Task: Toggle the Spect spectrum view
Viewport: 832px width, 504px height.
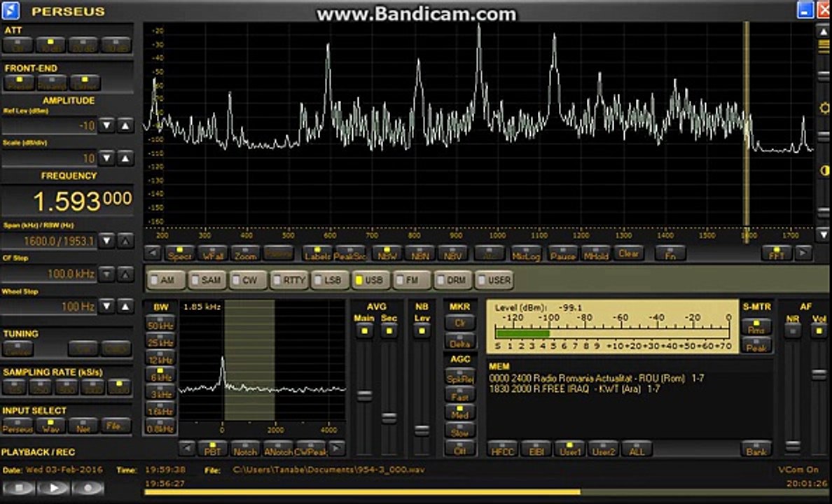Action: click(x=180, y=253)
